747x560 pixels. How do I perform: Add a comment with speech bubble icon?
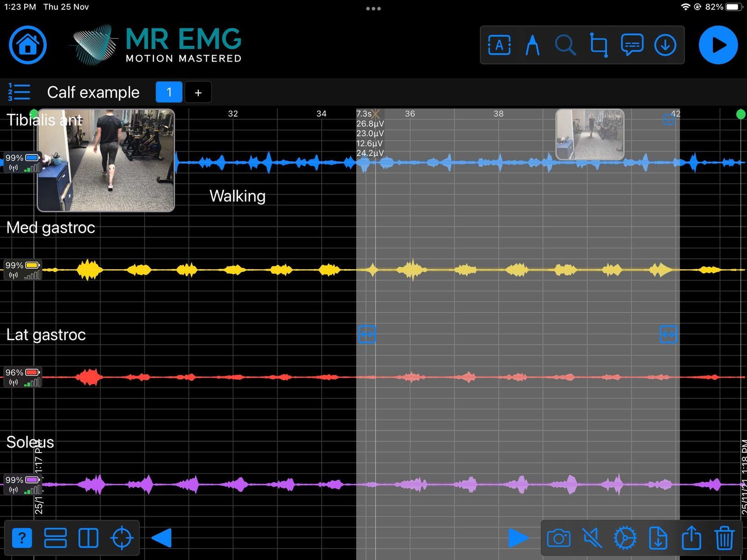tap(632, 45)
